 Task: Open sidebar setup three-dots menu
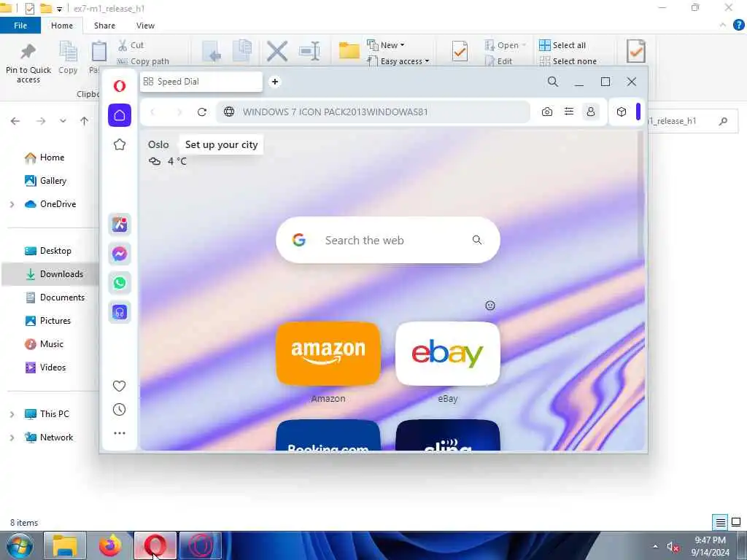[x=120, y=433]
